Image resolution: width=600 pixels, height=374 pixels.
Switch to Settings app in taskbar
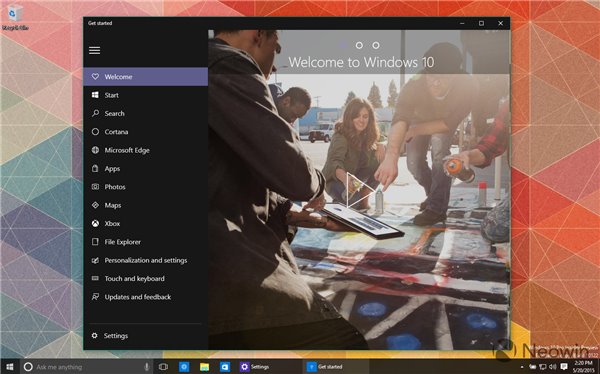click(x=255, y=367)
